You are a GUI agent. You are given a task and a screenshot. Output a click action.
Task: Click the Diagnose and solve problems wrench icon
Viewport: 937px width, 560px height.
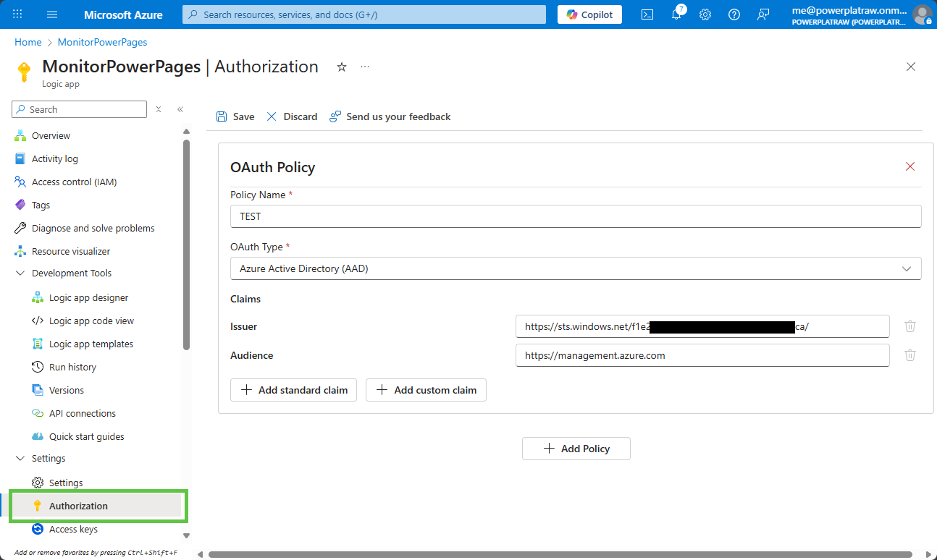tap(20, 228)
